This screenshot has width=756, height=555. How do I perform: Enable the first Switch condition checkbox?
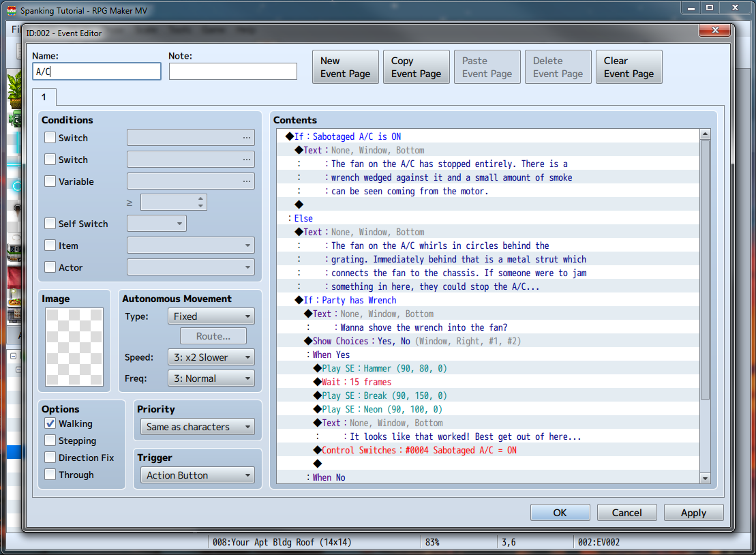[x=50, y=138]
